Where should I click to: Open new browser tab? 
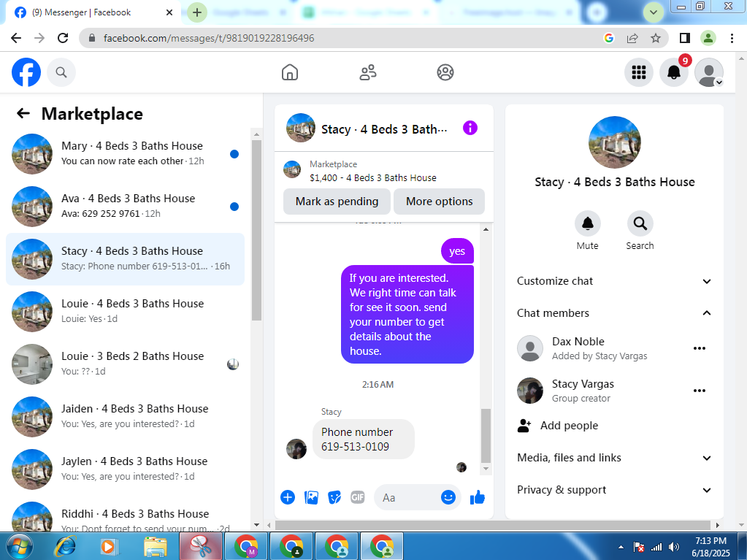[197, 12]
